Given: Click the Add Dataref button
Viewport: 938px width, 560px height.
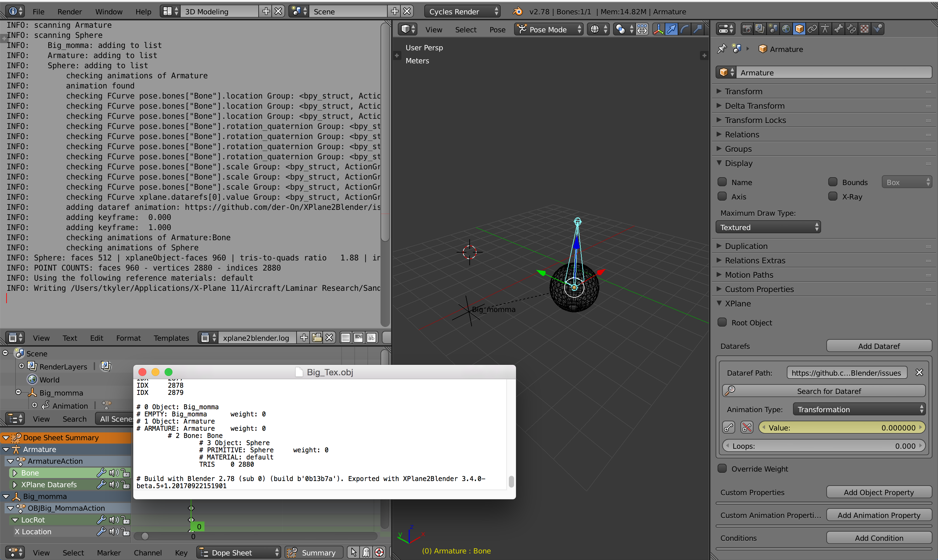Looking at the screenshot, I should coord(879,346).
